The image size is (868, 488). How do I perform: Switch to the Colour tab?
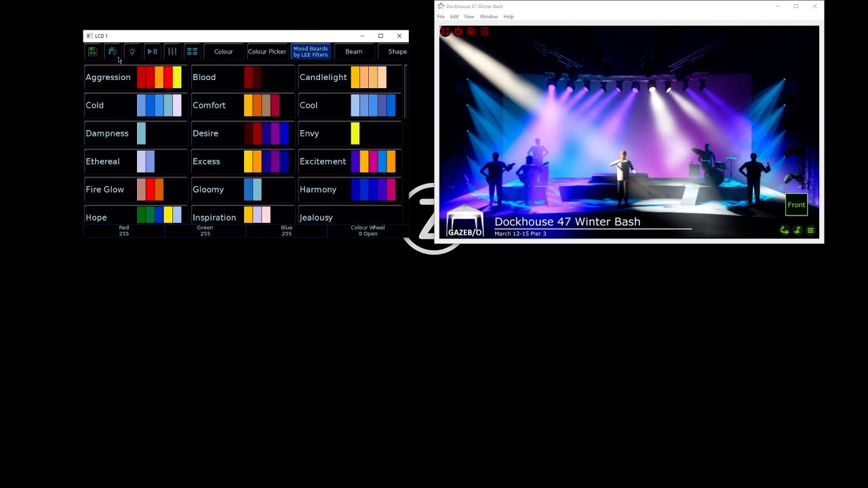pyautogui.click(x=224, y=52)
